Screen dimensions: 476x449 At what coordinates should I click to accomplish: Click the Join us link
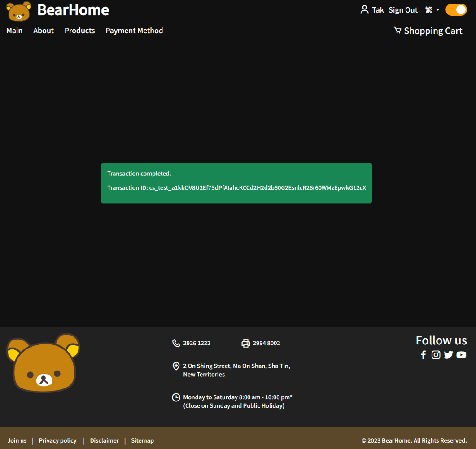(17, 440)
